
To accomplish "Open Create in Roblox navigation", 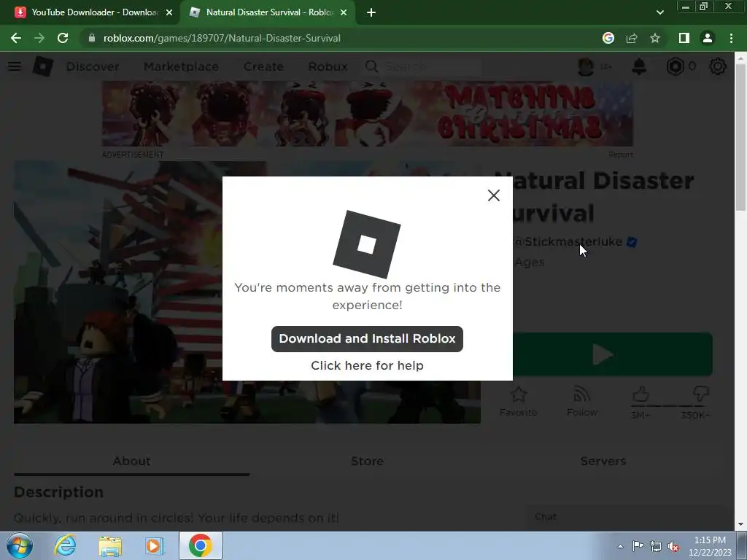I will (x=263, y=66).
